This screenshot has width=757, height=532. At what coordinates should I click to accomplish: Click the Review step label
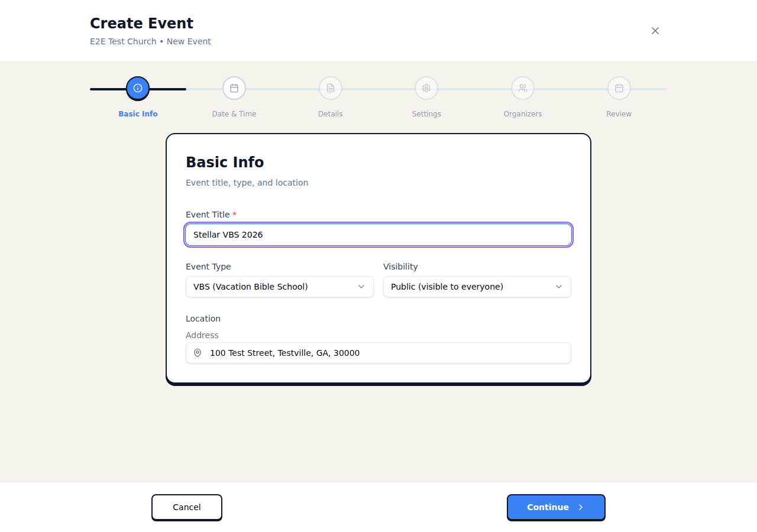click(x=619, y=114)
